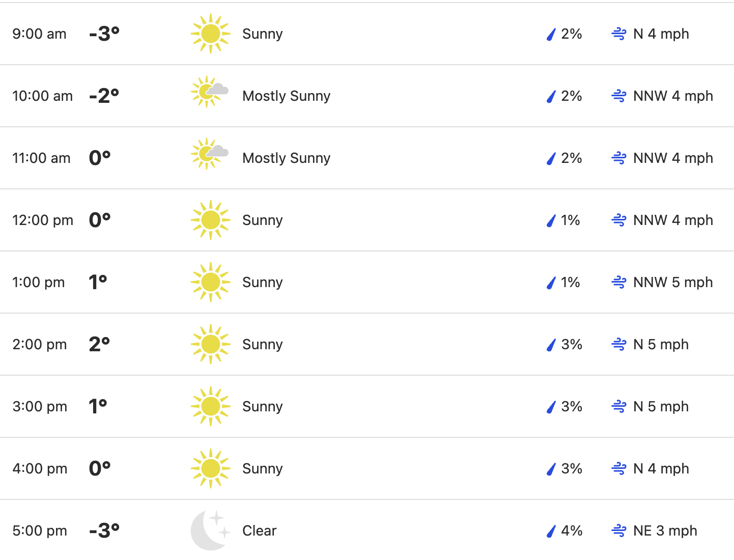The width and height of the screenshot is (734, 560).
Task: Click the Sunny label in the 4:00 pm row
Action: (262, 468)
